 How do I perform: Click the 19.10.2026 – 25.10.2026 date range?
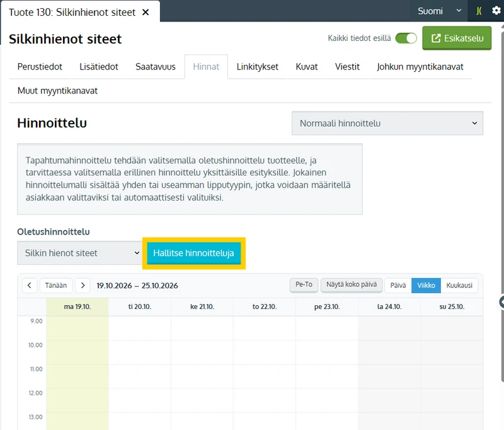[x=137, y=286]
